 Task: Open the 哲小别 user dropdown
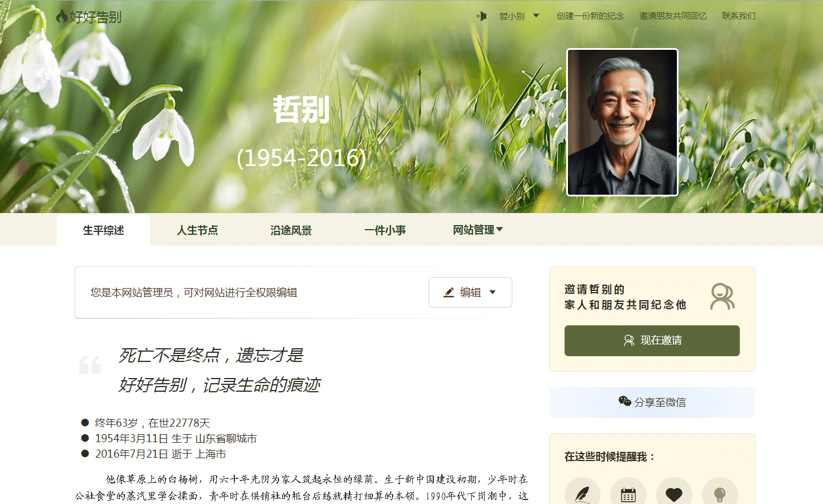pos(519,16)
